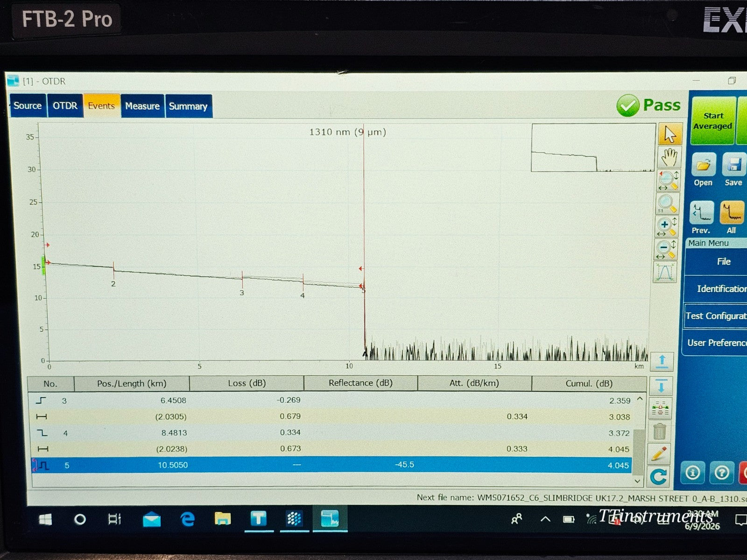Select the fiber section row (2.0238)
This screenshot has width=747, height=560.
331,449
